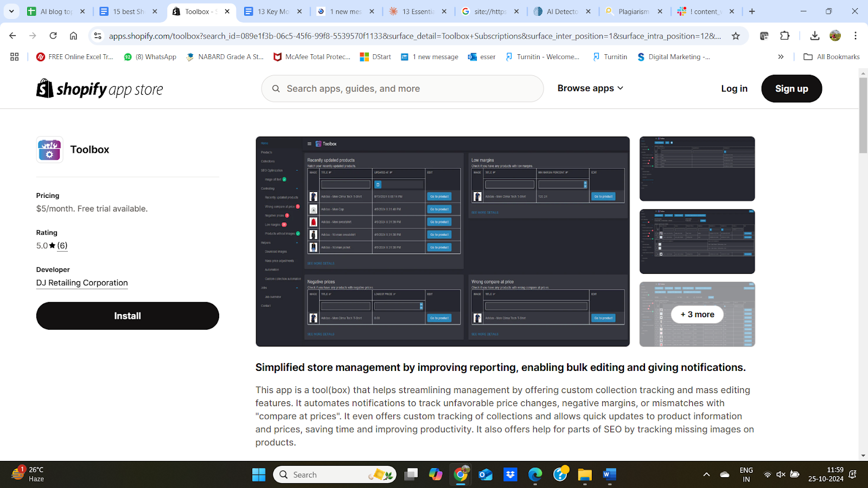
Task: Switch to the 15 best Sh tab
Action: tap(129, 11)
